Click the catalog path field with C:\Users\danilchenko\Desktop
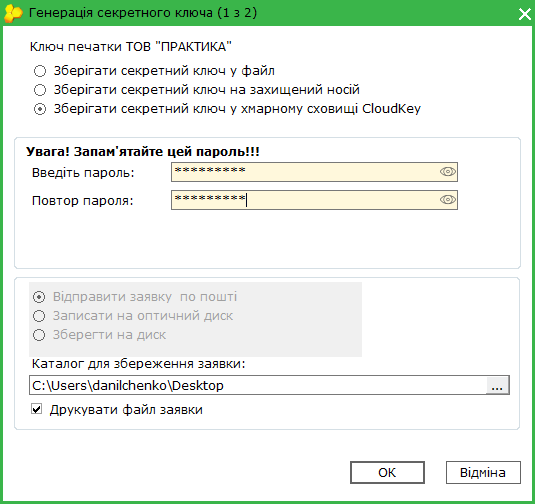The height and width of the screenshot is (504, 535). point(258,385)
